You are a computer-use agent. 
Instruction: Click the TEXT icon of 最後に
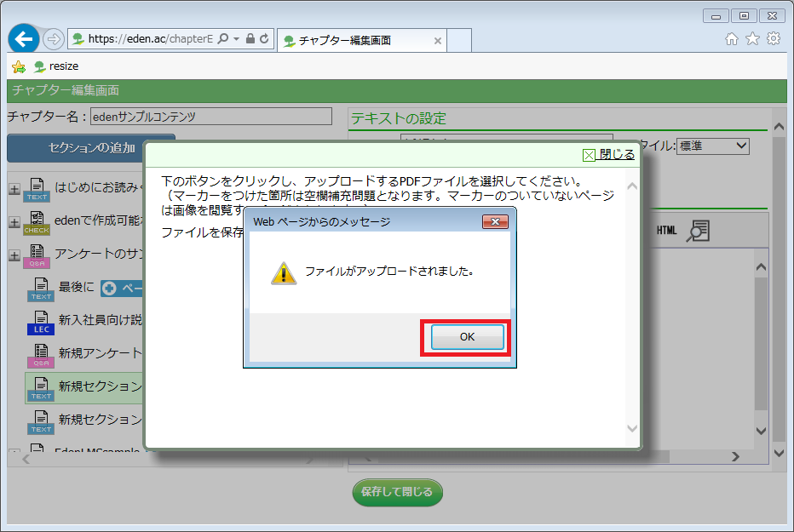(x=41, y=289)
